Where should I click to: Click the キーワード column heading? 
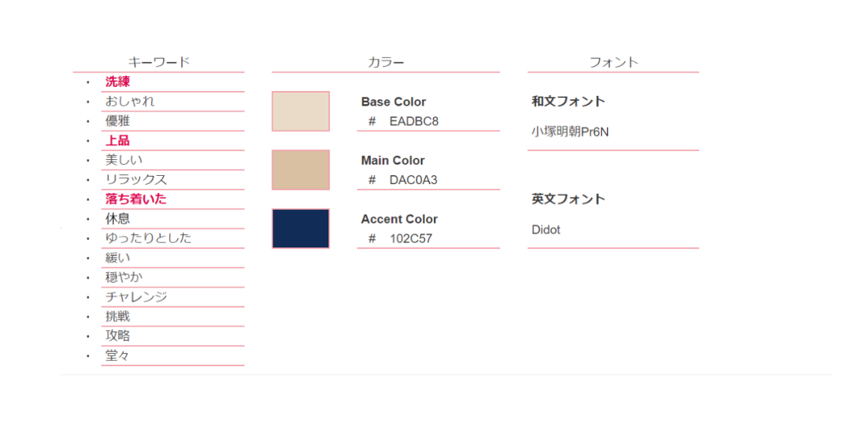(x=159, y=62)
